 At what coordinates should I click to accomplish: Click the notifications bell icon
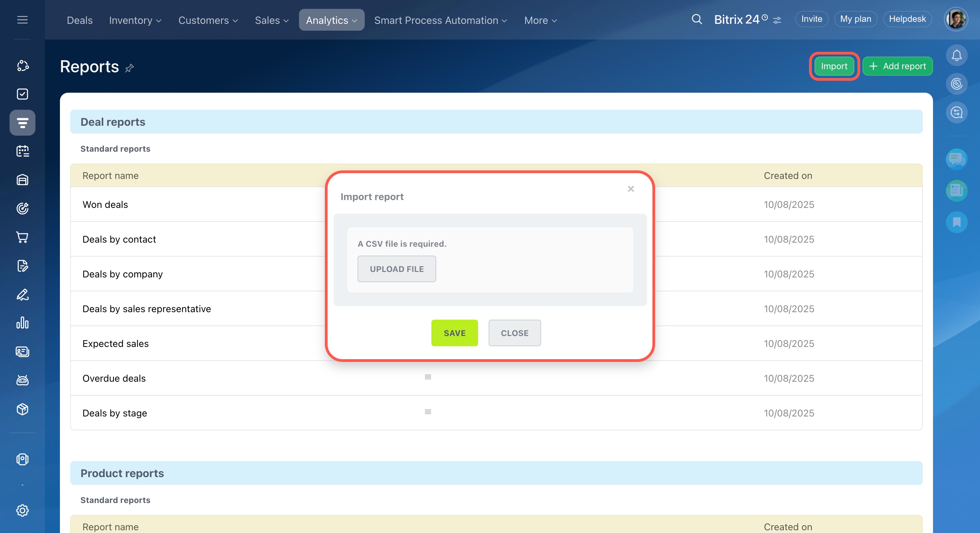click(957, 56)
